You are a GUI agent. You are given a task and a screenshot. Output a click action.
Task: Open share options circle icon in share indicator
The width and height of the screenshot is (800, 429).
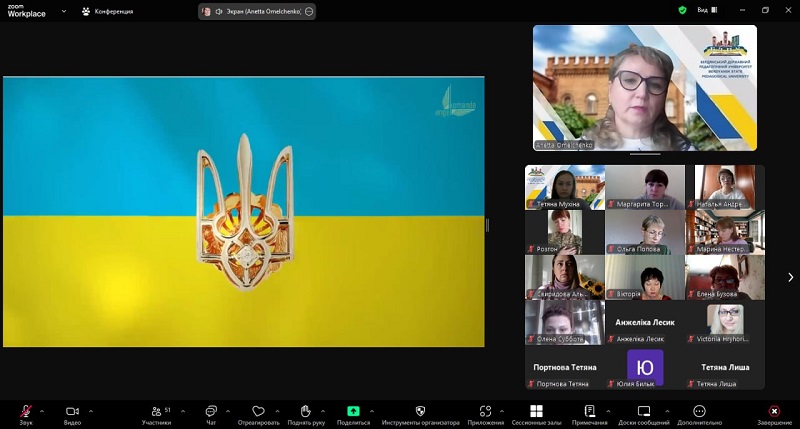(309, 11)
